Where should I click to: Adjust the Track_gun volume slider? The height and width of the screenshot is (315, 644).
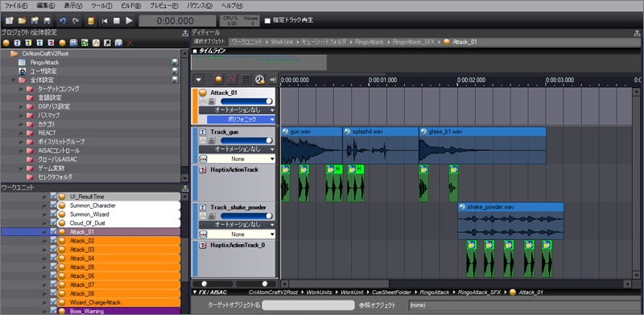coord(247,141)
